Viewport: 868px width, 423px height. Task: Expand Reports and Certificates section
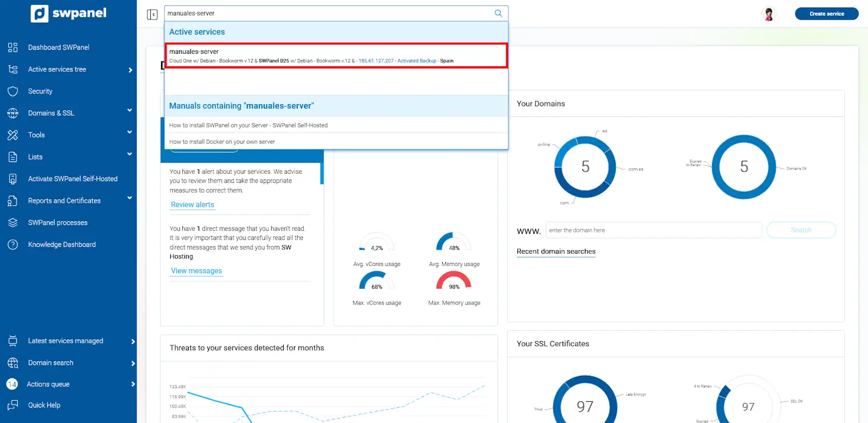point(130,198)
